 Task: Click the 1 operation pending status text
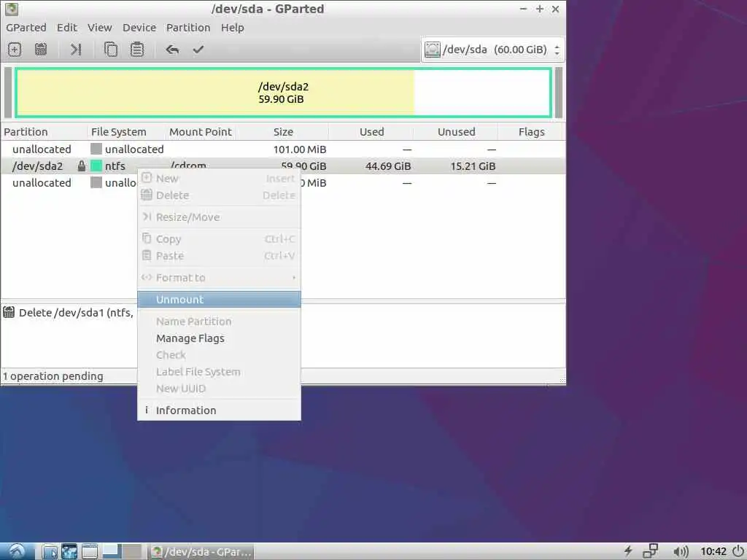tap(53, 376)
